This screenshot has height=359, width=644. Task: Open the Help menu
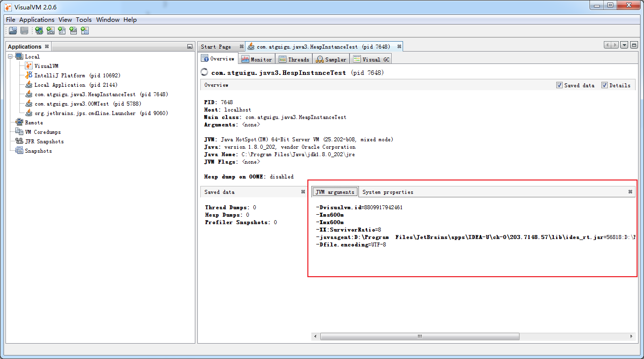[130, 20]
